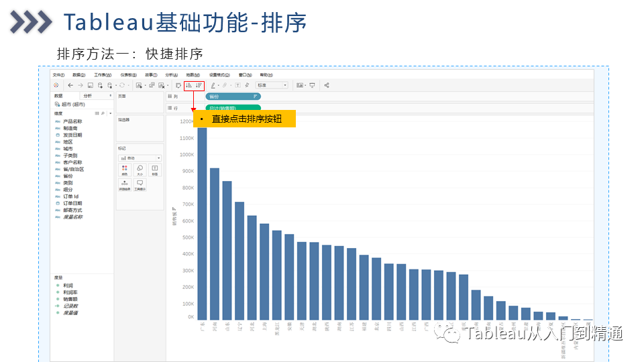Click the 总计(销售额) pill on Rows shelf
The height and width of the screenshot is (362, 644).
233,108
